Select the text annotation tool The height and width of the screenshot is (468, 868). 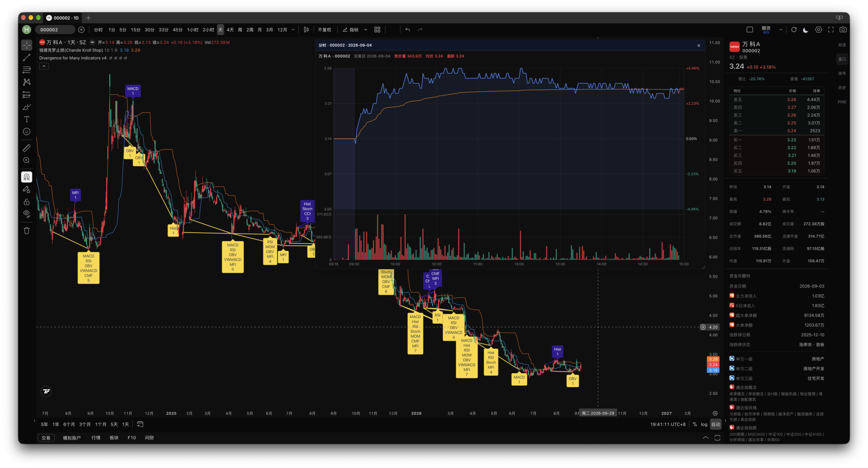[x=27, y=119]
